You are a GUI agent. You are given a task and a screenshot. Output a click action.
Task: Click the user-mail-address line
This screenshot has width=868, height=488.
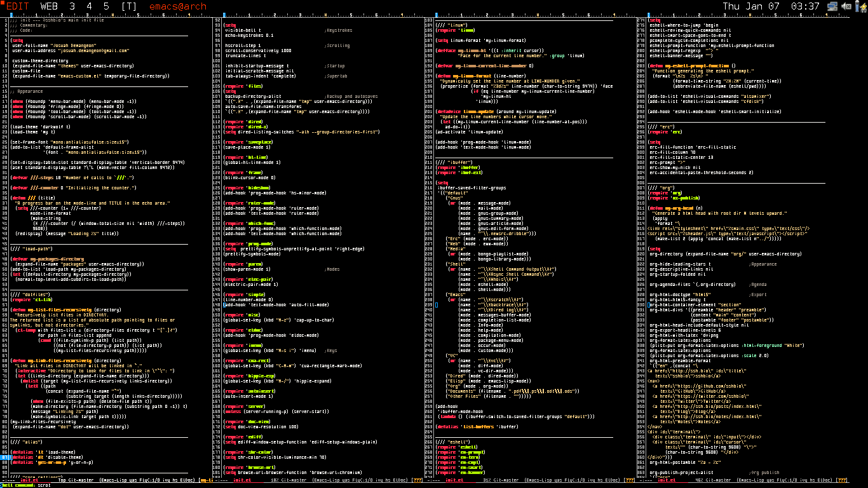(70, 50)
